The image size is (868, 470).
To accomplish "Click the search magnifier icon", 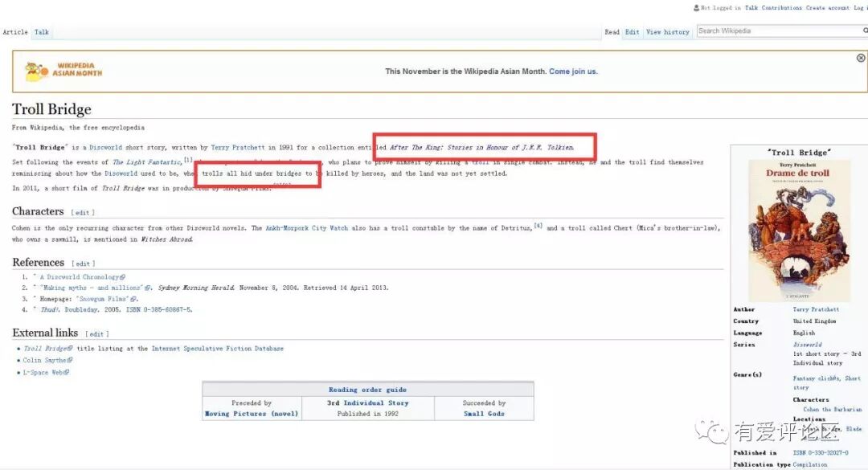I will point(866,31).
